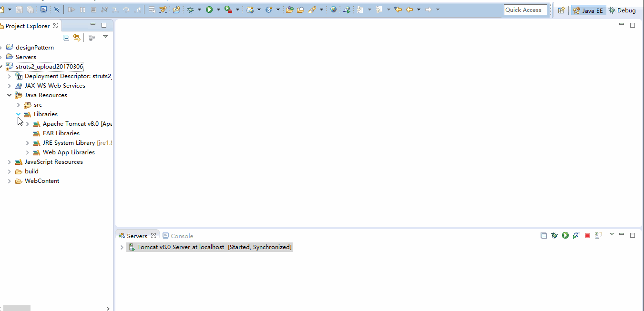644x311 pixels.
Task: Toggle Link with Editor in Project Explorer
Action: click(77, 38)
